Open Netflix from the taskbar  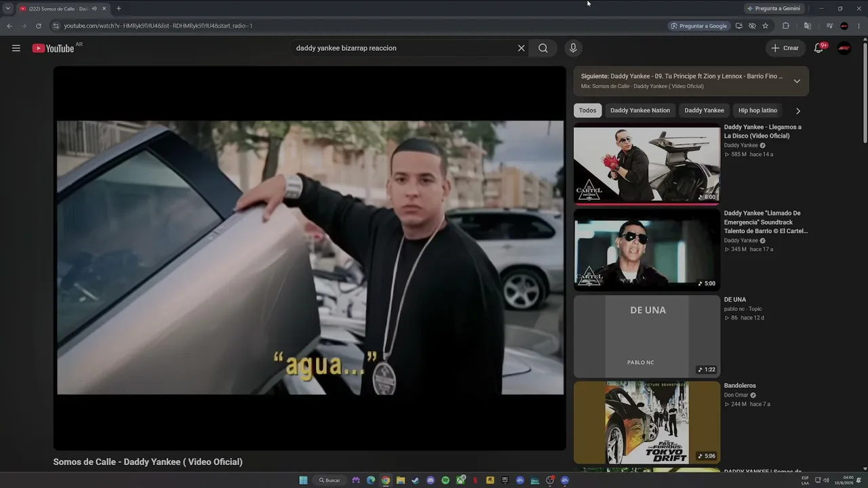point(475,481)
